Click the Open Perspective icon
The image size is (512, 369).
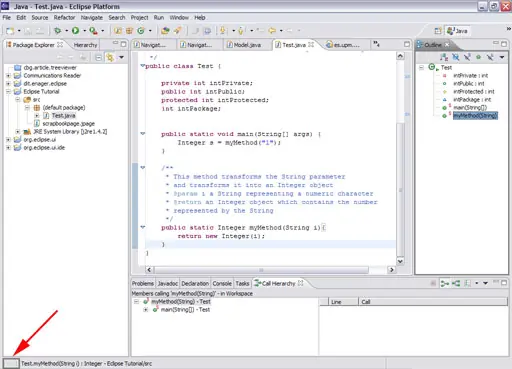pos(438,31)
